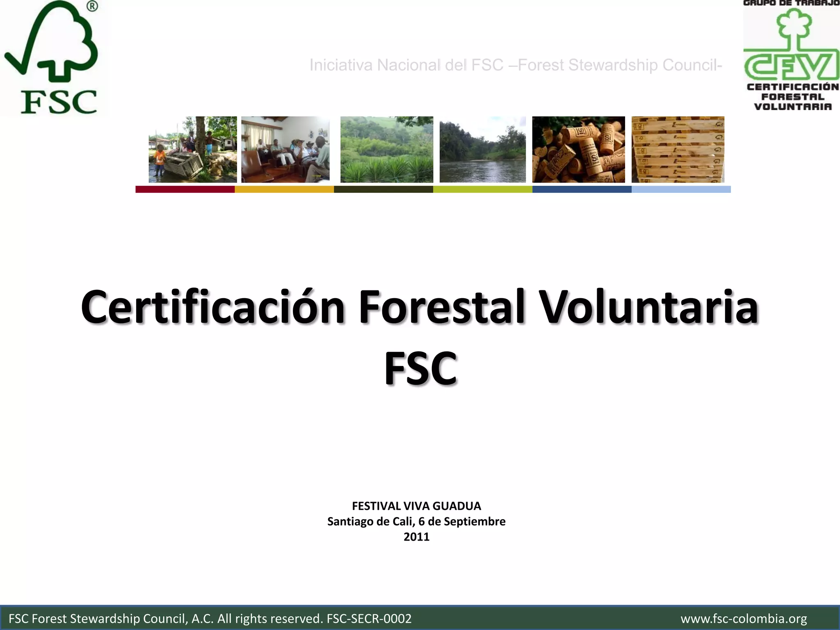
Task: Open the www.fsc-colombia.org link
Action: 744,619
